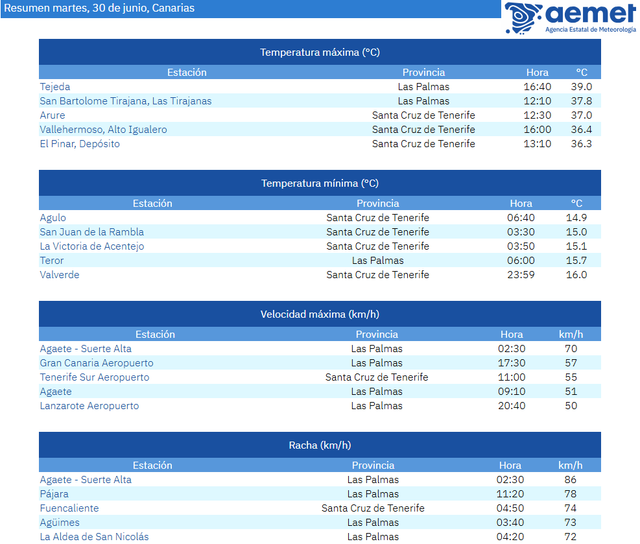Open Lanzarote Aeropuerto station

coord(89,406)
